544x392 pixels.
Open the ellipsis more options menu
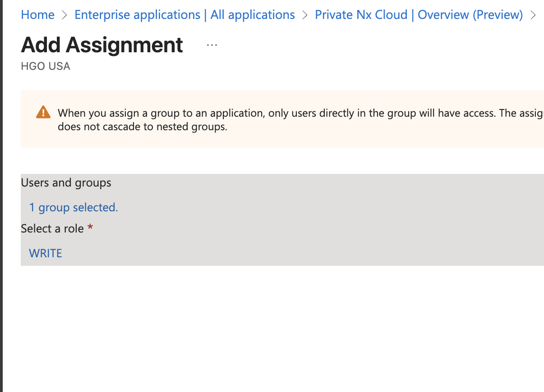[x=212, y=45]
